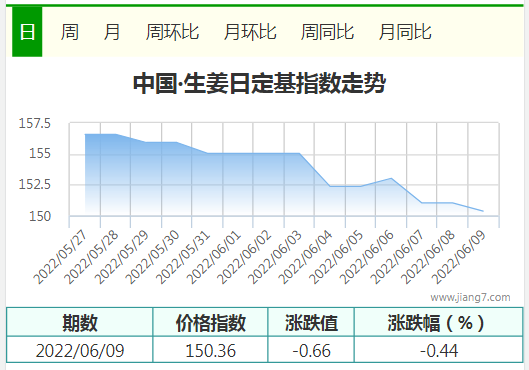Switch to the 月 monthly tab
This screenshot has width=529, height=370.
112,32
